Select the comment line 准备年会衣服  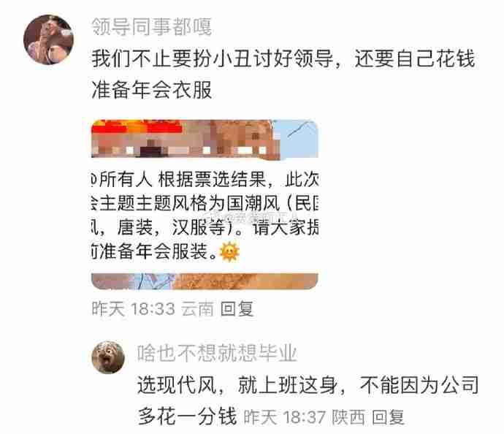point(151,90)
